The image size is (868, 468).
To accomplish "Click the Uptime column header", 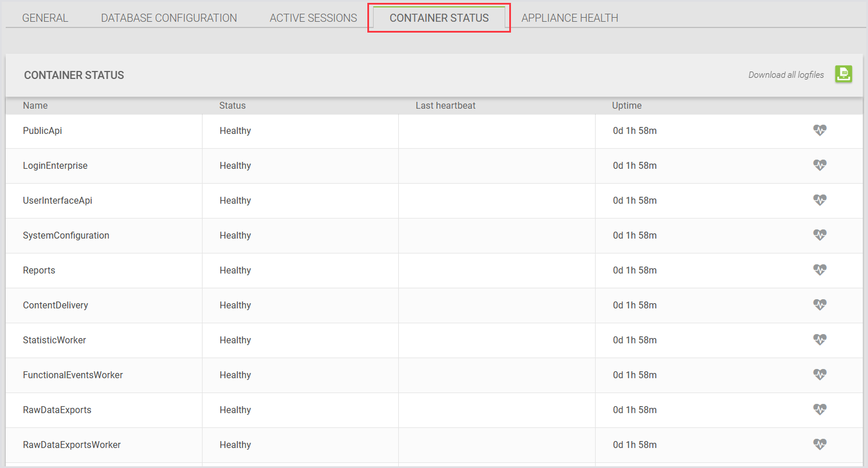I will tap(627, 105).
